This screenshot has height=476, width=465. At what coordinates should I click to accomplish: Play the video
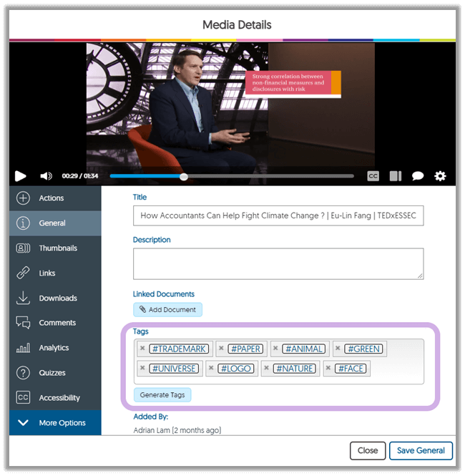(x=21, y=176)
